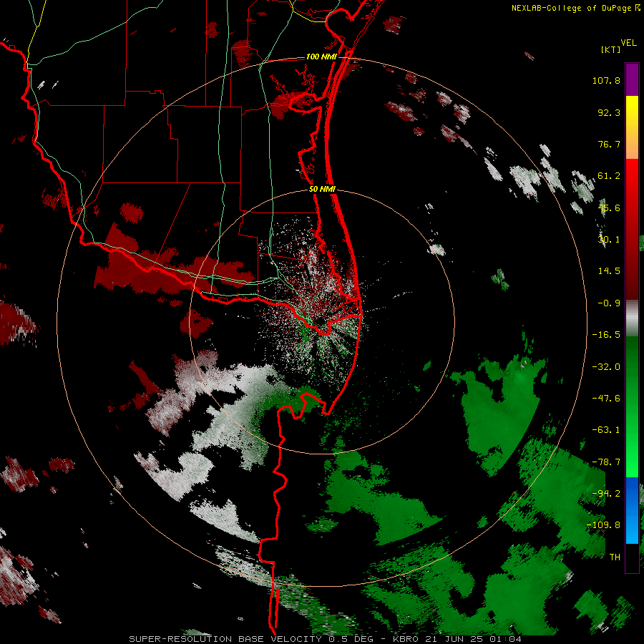644x644 pixels.
Task: Click the [KT] units label
Action: coord(610,50)
